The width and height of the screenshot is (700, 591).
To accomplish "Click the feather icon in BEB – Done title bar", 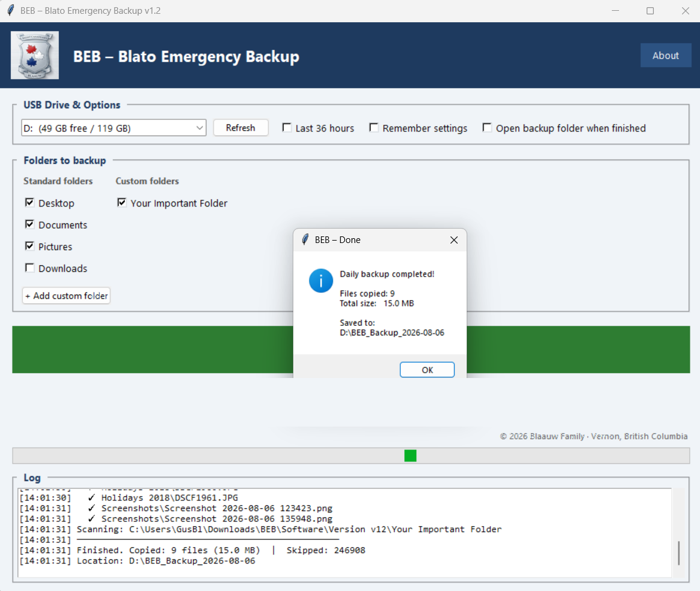I will tap(305, 240).
